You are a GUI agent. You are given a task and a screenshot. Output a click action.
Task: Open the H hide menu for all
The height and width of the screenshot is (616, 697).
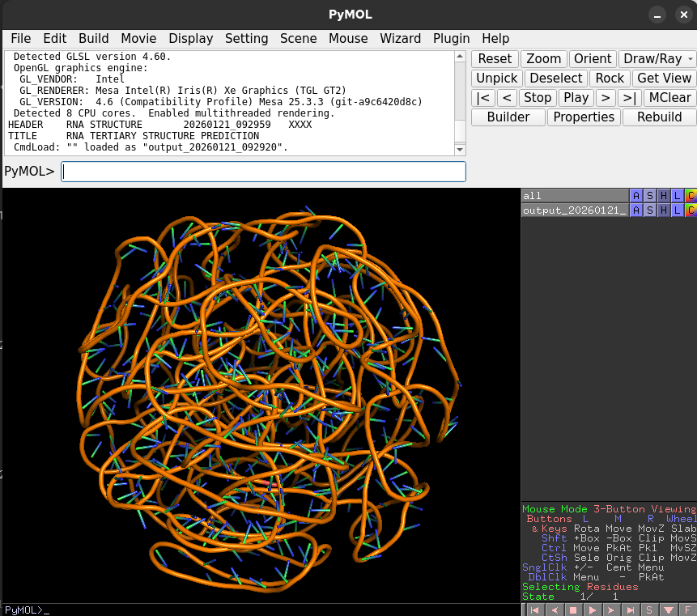pyautogui.click(x=664, y=196)
